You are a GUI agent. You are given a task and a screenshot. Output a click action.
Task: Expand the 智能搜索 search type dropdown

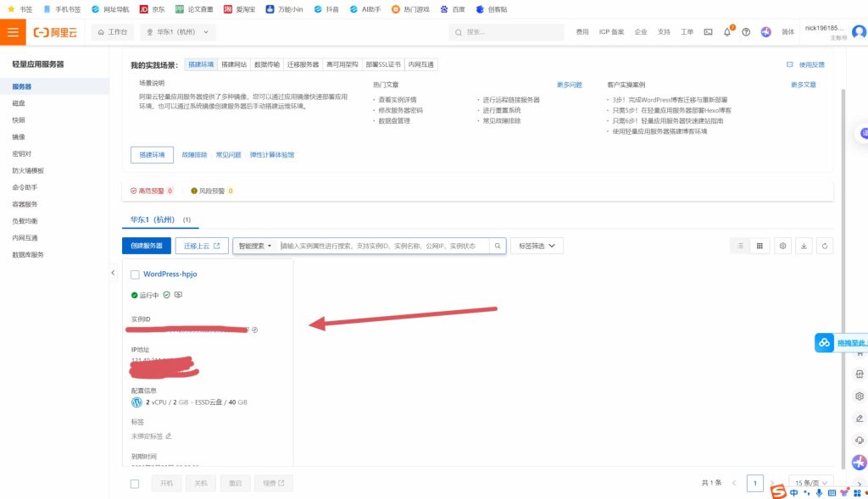[255, 246]
